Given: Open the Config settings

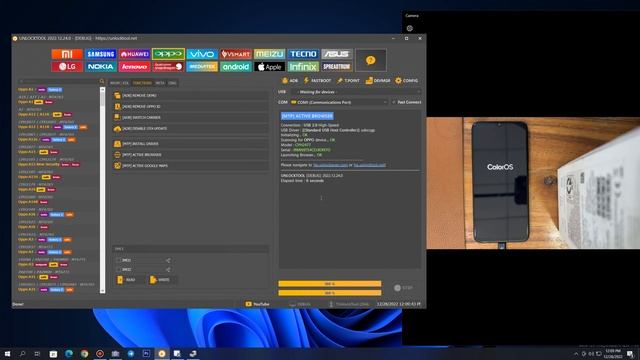Looking at the screenshot, I should tap(407, 81).
